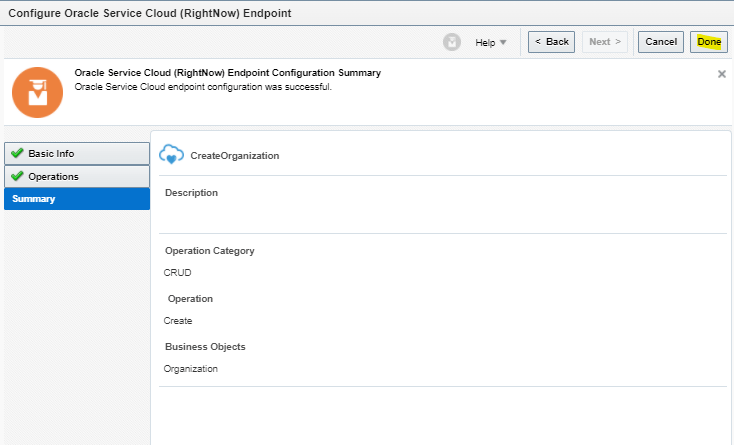
Task: Click the Endpoint Configuration Summary heading
Action: 227,74
